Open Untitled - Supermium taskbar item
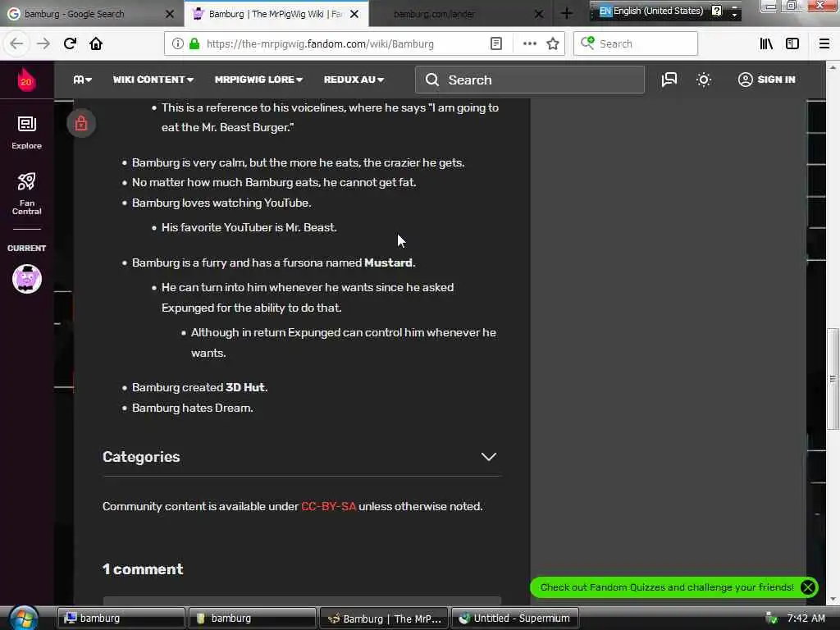This screenshot has width=840, height=630. 515,619
